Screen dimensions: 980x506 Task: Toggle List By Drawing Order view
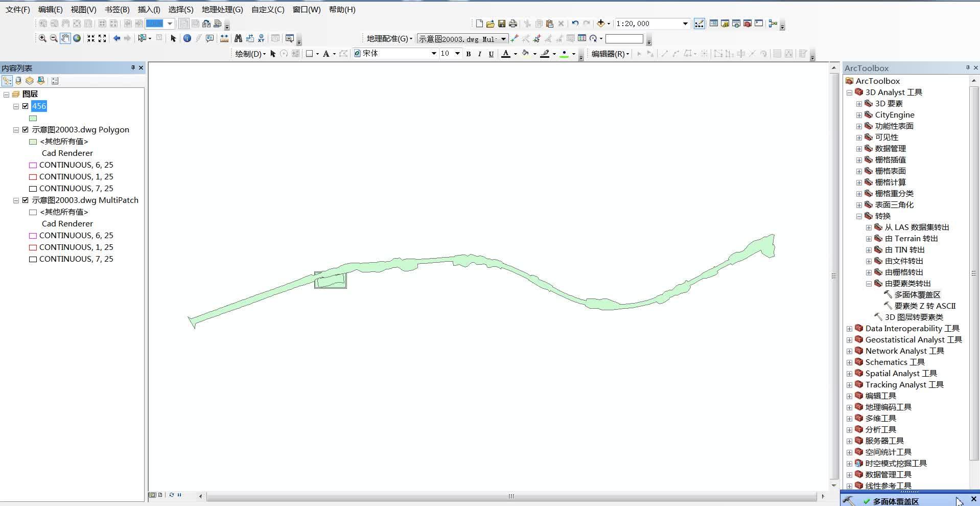coord(7,81)
